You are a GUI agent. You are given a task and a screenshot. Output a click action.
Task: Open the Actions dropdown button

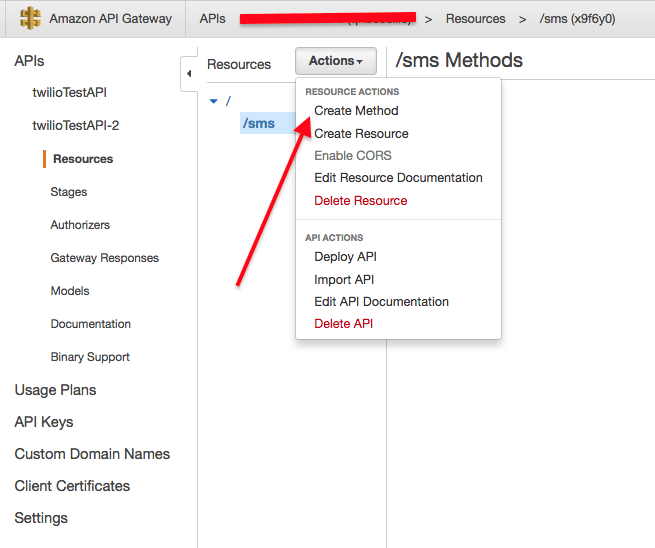coord(336,61)
